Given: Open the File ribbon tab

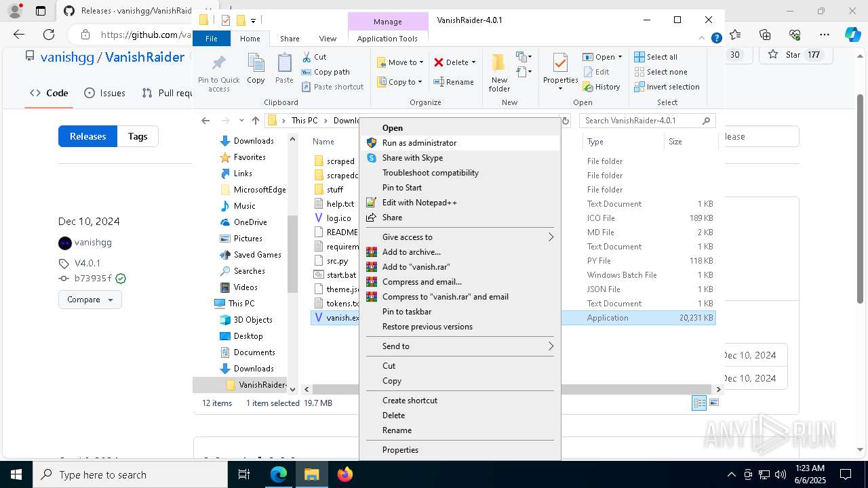Looking at the screenshot, I should [212, 39].
